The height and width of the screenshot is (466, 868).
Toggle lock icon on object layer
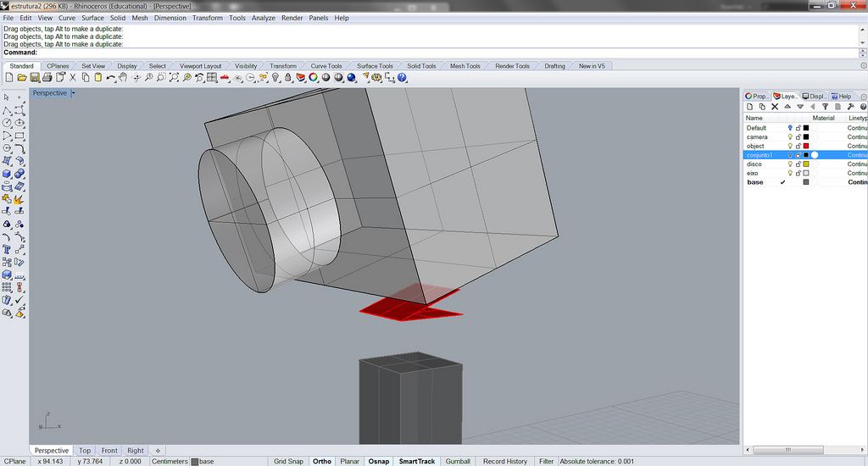pos(798,147)
